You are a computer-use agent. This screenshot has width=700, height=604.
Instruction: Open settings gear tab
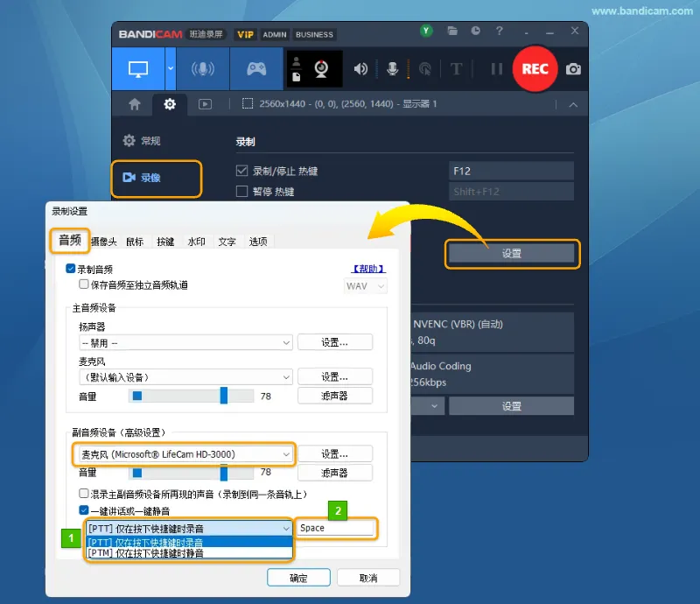point(170,104)
